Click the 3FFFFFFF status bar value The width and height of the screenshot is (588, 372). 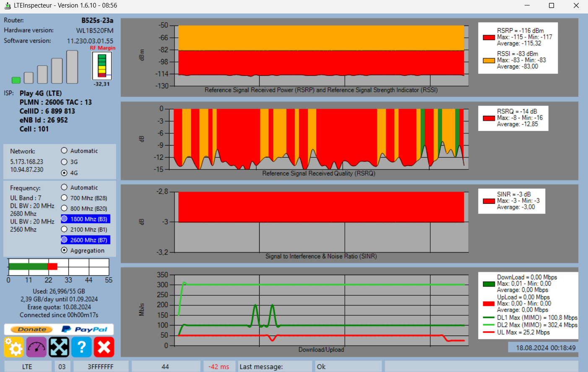point(101,367)
